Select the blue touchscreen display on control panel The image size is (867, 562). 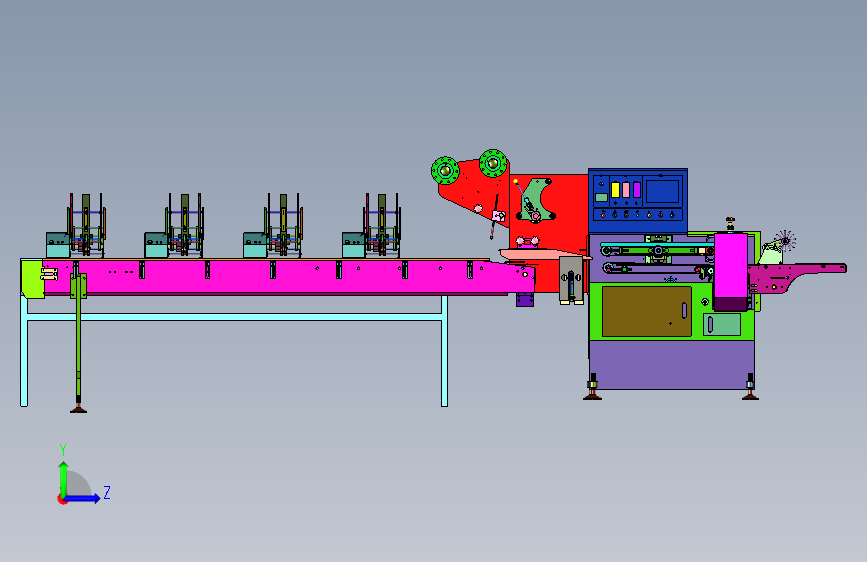coord(662,191)
